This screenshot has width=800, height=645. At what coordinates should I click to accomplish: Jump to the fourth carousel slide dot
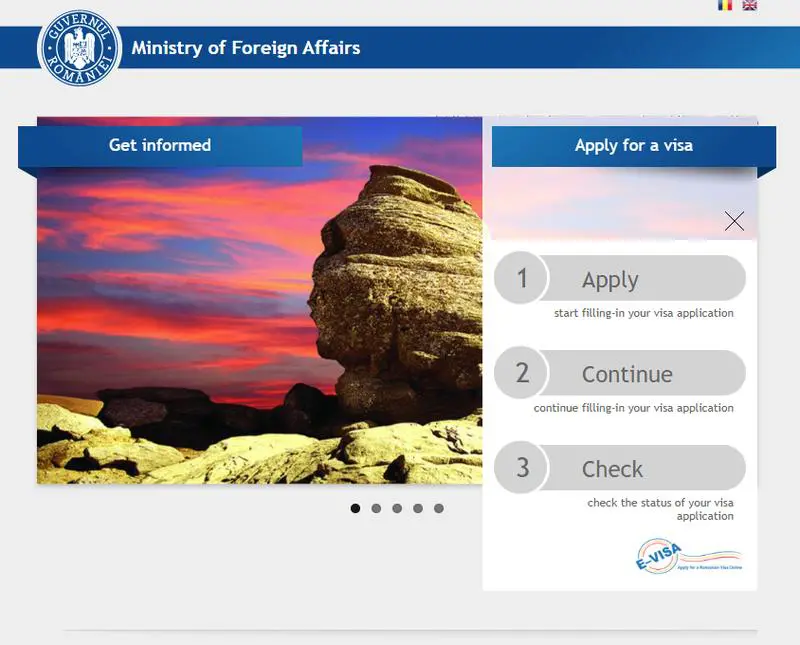pos(418,508)
